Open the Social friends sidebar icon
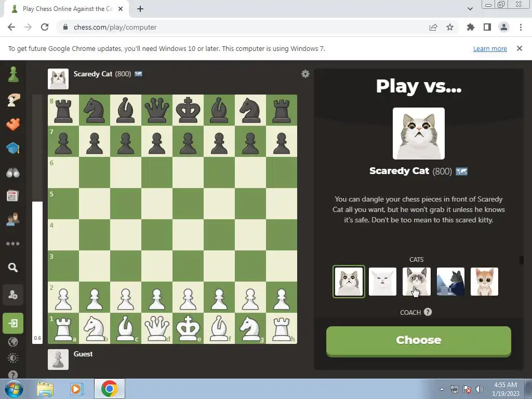532x399 pixels. coord(13,220)
